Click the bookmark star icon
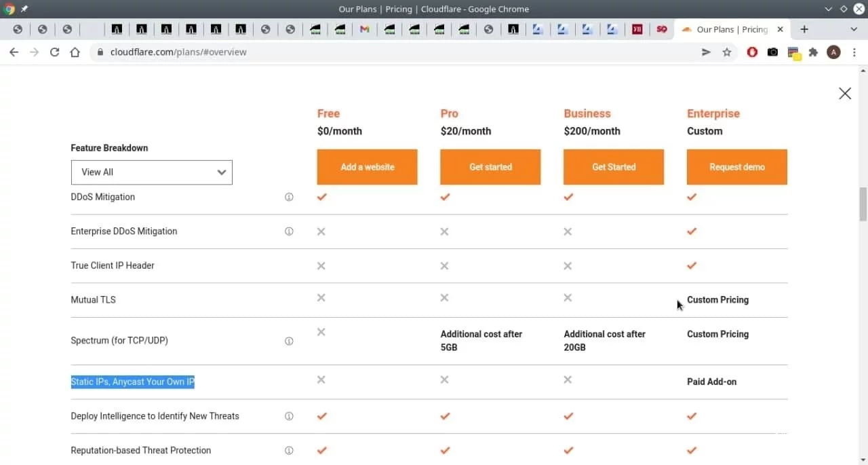 tap(727, 52)
